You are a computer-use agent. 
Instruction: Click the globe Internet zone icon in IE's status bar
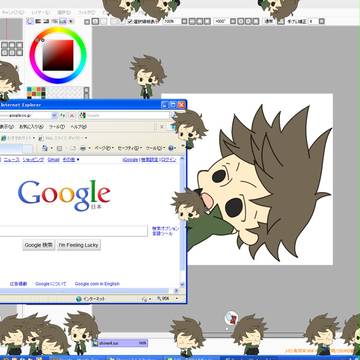(79, 299)
